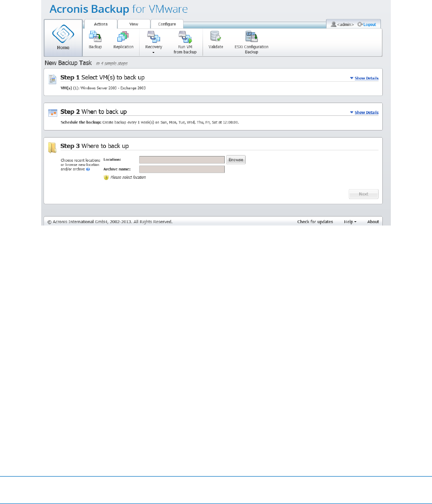The height and width of the screenshot is (504, 432).
Task: Click the help icon beside 'and/or archive'
Action: tap(88, 169)
